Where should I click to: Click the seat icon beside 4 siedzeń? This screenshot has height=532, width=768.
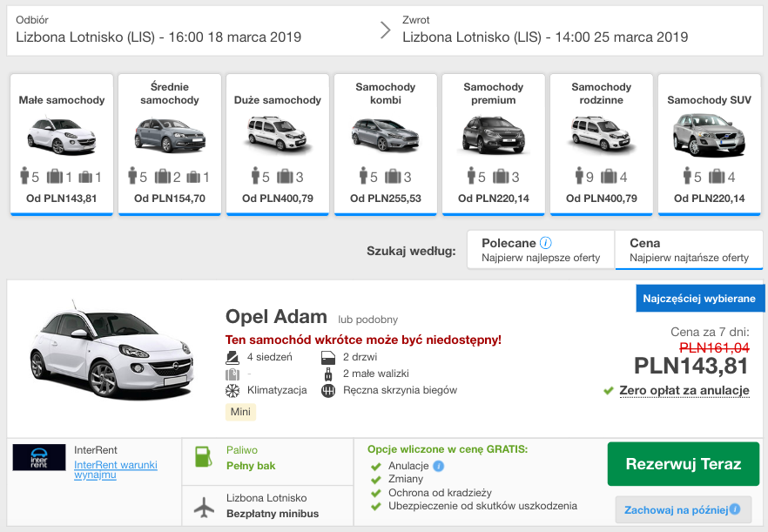pos(232,358)
